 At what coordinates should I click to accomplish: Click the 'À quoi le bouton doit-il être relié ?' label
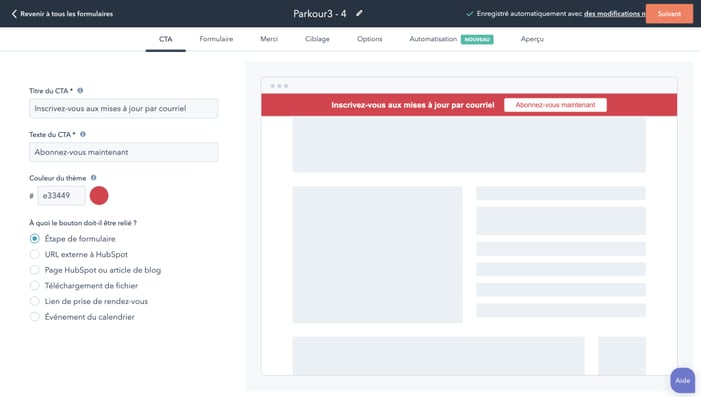click(83, 223)
